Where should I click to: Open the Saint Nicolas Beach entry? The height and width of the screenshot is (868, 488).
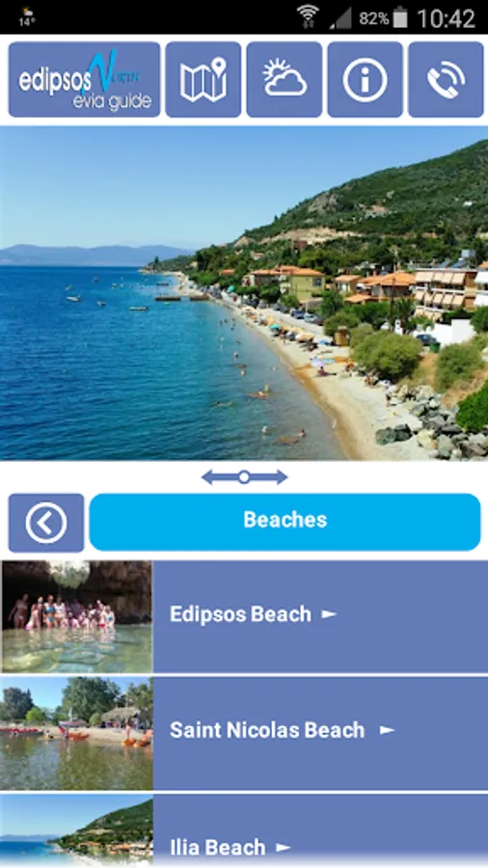(x=244, y=733)
